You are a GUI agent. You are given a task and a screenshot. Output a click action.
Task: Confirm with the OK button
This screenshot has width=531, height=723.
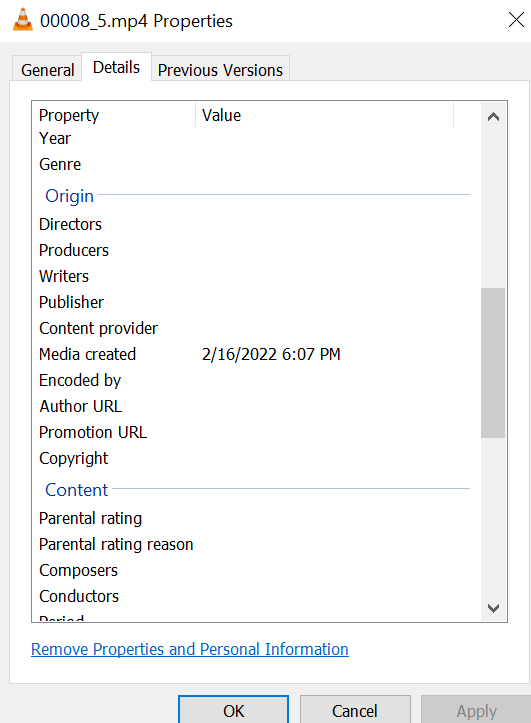234,710
